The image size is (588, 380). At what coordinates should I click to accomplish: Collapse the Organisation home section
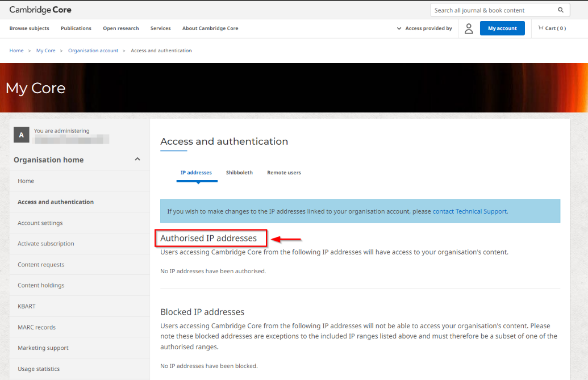coord(137,159)
